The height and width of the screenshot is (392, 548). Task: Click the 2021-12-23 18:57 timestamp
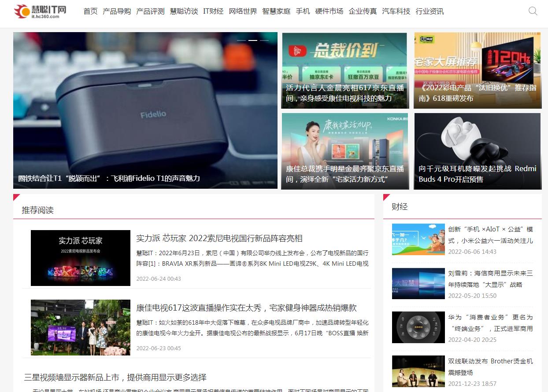[472, 384]
